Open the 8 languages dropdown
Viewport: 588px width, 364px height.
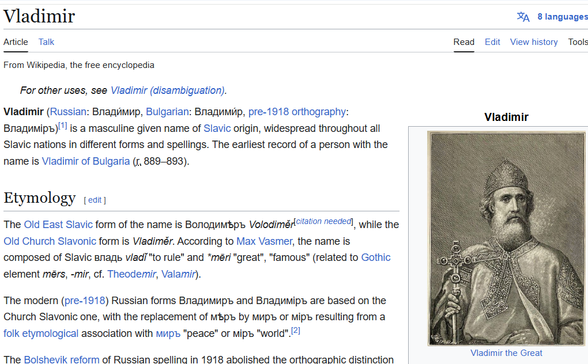click(x=562, y=17)
